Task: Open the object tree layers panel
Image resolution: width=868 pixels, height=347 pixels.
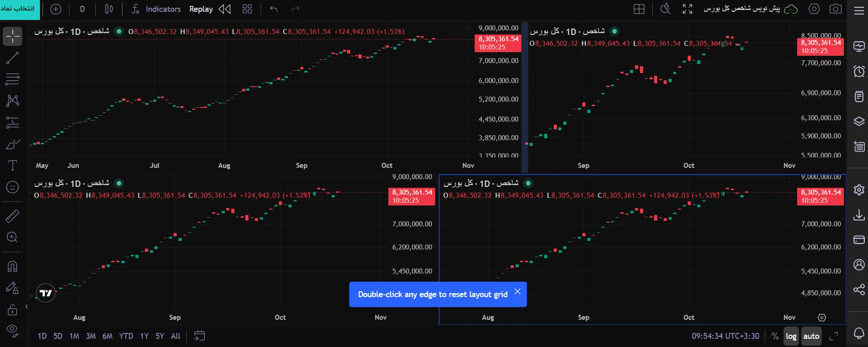Action: [859, 121]
